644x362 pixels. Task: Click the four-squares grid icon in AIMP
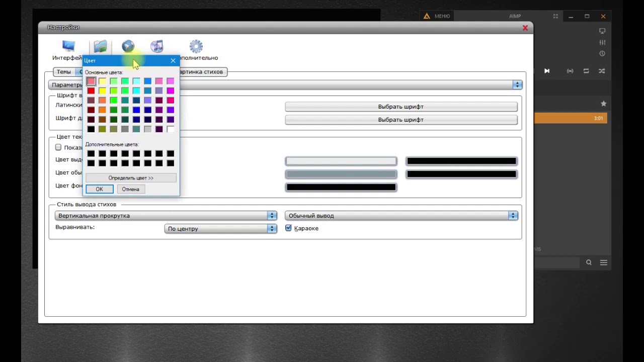pyautogui.click(x=555, y=16)
